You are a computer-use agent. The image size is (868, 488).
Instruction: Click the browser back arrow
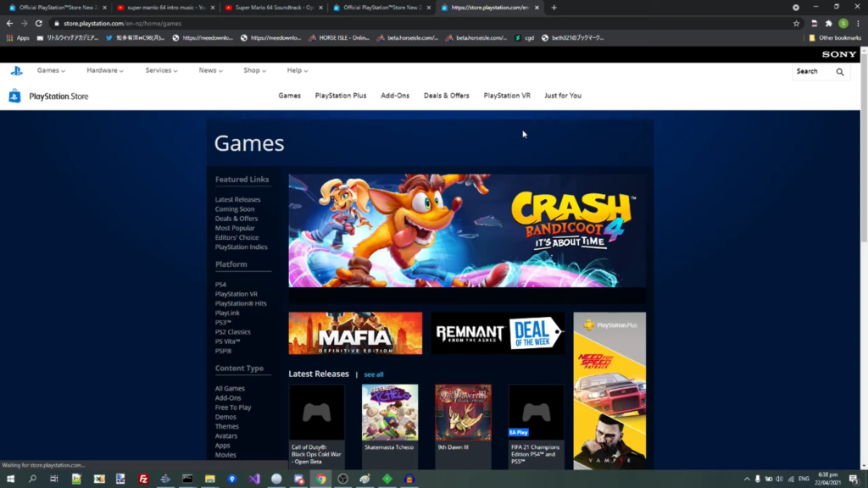click(9, 23)
